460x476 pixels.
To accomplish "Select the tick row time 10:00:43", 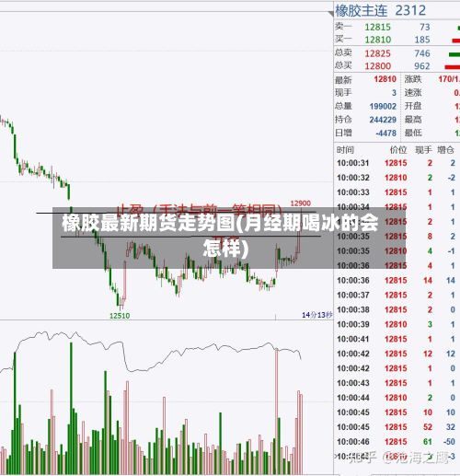I will tap(353, 383).
